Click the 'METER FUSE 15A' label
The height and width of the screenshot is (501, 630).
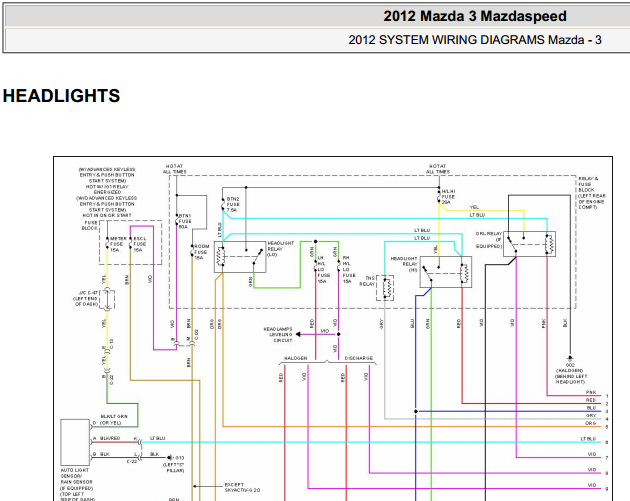tap(118, 244)
